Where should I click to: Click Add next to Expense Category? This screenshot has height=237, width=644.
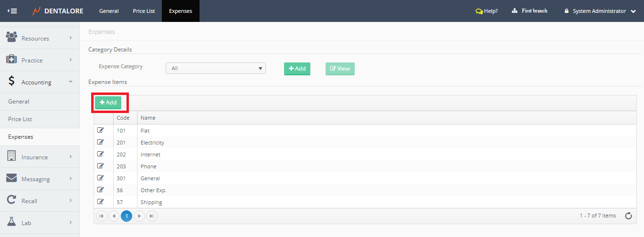[x=297, y=69]
